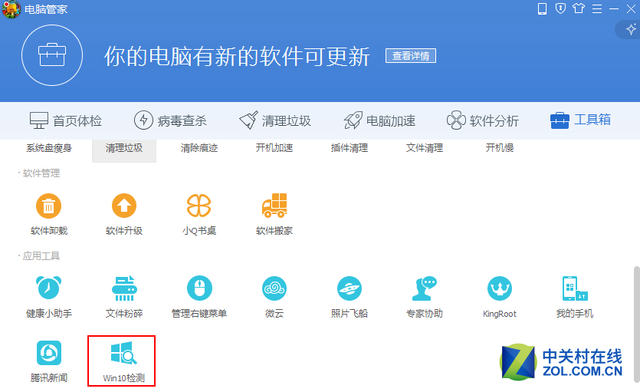Select 开机慢 tool entry
Viewport: 640px width, 392px height.
pyautogui.click(x=500, y=148)
